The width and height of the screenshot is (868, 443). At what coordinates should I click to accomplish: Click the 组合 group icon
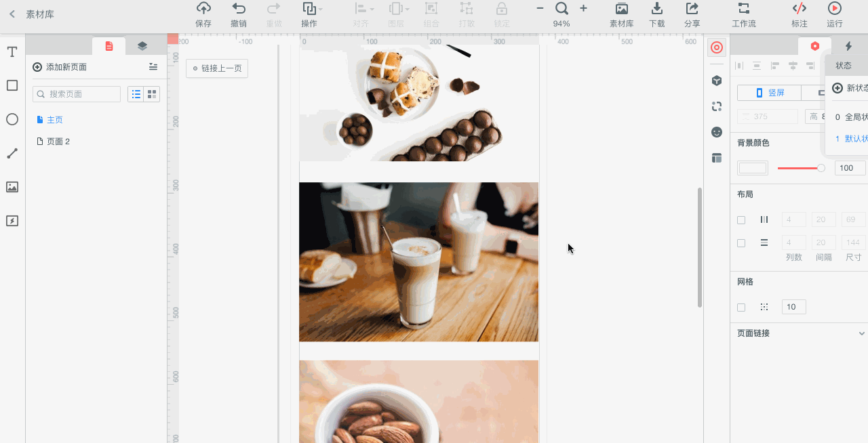(431, 8)
